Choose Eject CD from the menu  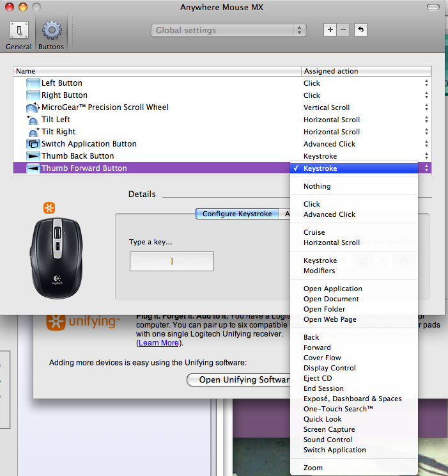(354, 378)
